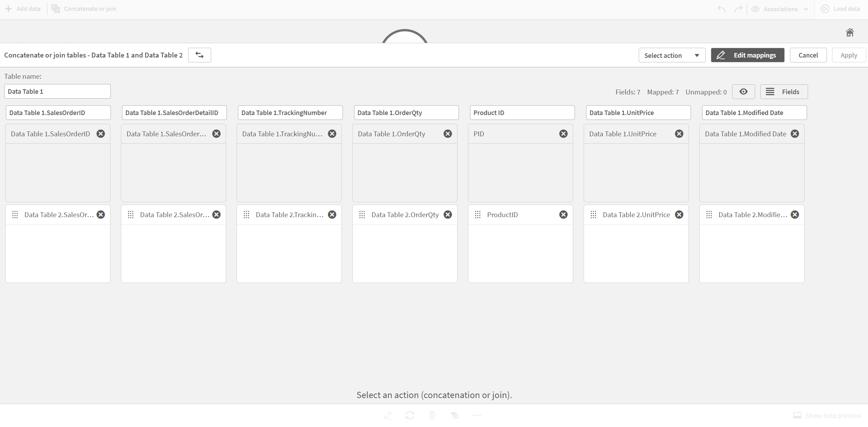
Task: Expand the Associations dropdown arrow
Action: tap(807, 9)
